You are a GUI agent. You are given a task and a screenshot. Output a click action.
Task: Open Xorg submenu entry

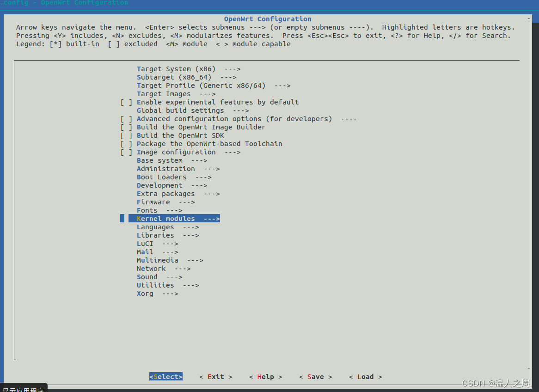click(158, 294)
